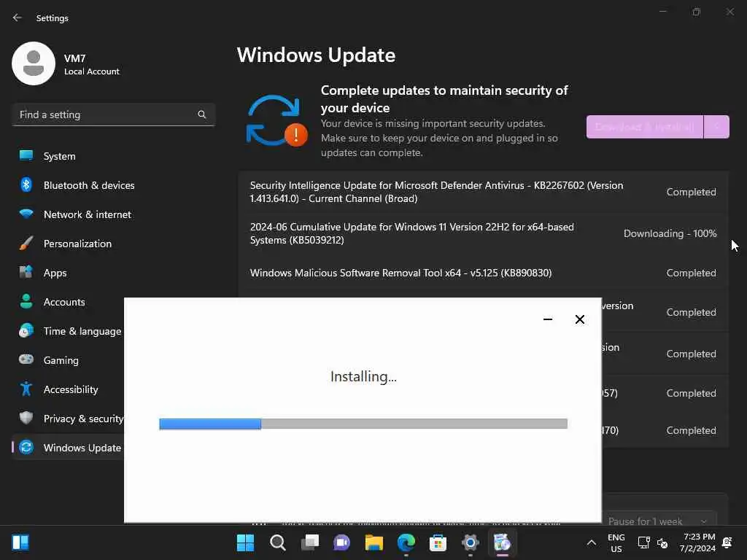Viewport: 747px width, 560px height.
Task: Click the Download & install button
Action: click(x=645, y=127)
